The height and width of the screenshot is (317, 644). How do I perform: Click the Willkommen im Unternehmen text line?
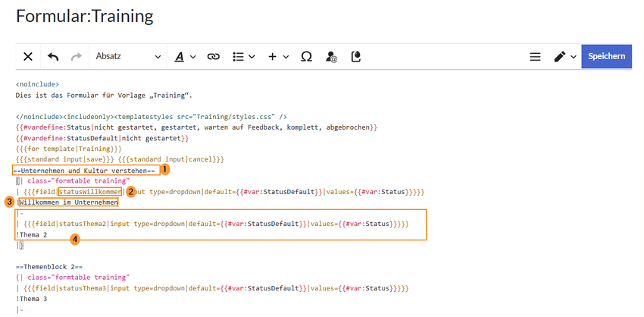[x=67, y=202]
